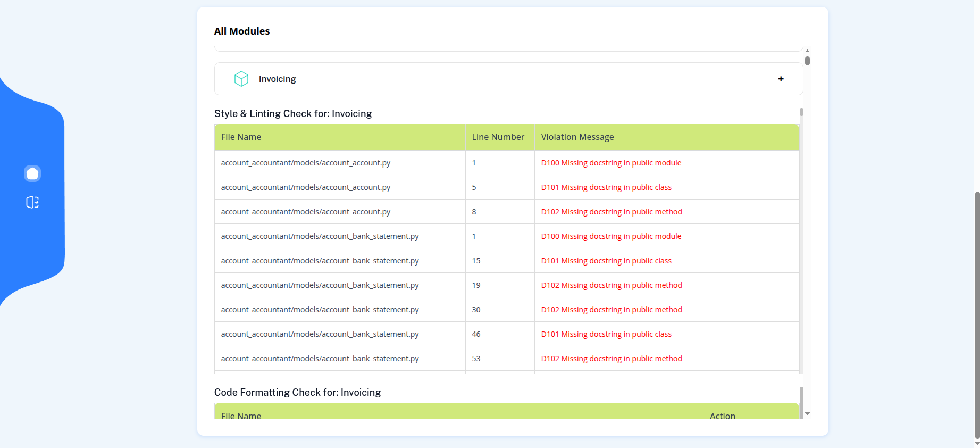Click the modules list scrollbar thumb
Viewport: 980px width, 448px height.
point(807,61)
